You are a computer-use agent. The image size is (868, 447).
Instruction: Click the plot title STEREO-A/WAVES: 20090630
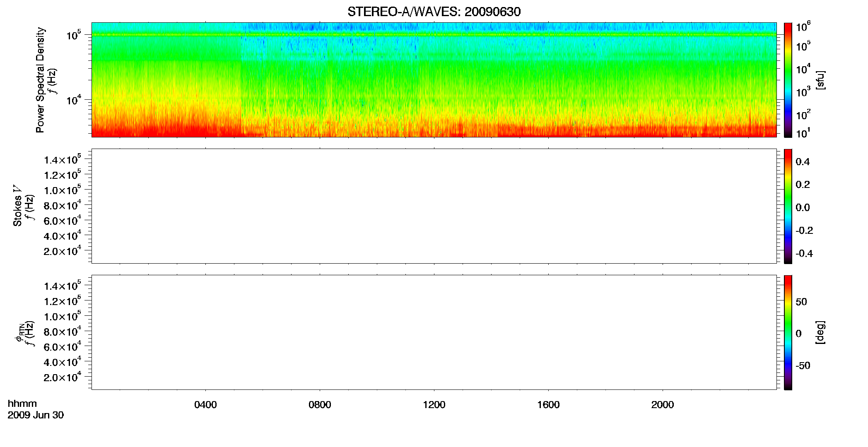pos(434,12)
